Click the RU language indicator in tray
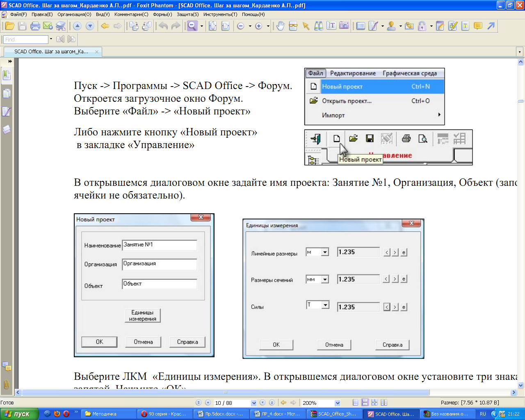 pyautogui.click(x=483, y=414)
